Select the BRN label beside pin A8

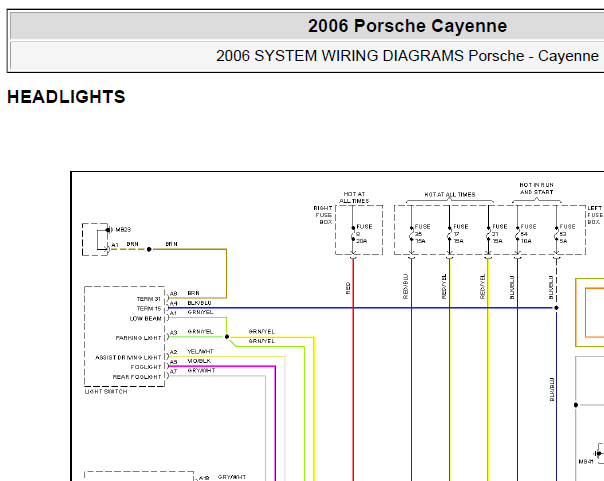click(x=193, y=293)
